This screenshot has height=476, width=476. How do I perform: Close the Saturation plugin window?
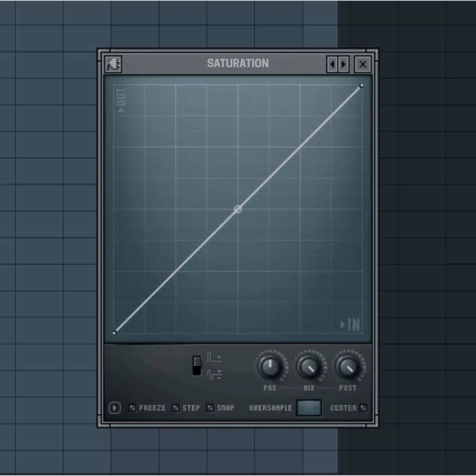363,64
